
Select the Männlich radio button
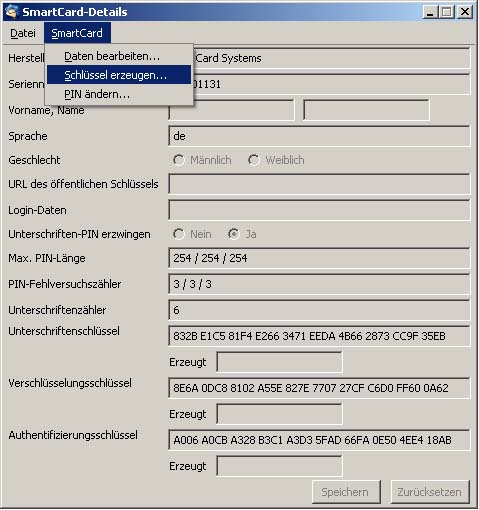click(x=179, y=160)
